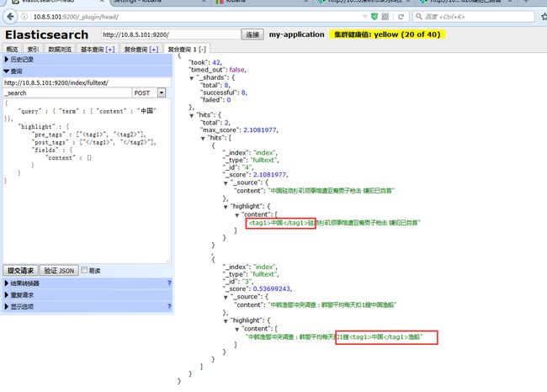
Task: Open a new 基本查询 [+] tab
Action: [x=98, y=49]
